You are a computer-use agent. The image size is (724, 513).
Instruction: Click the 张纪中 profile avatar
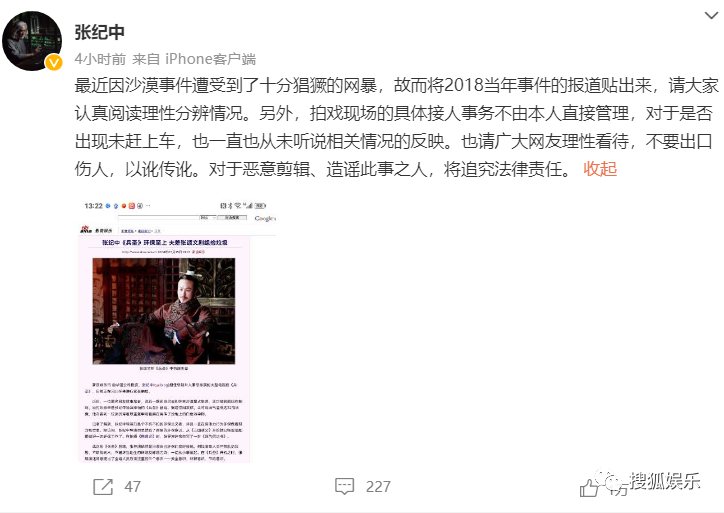point(32,40)
